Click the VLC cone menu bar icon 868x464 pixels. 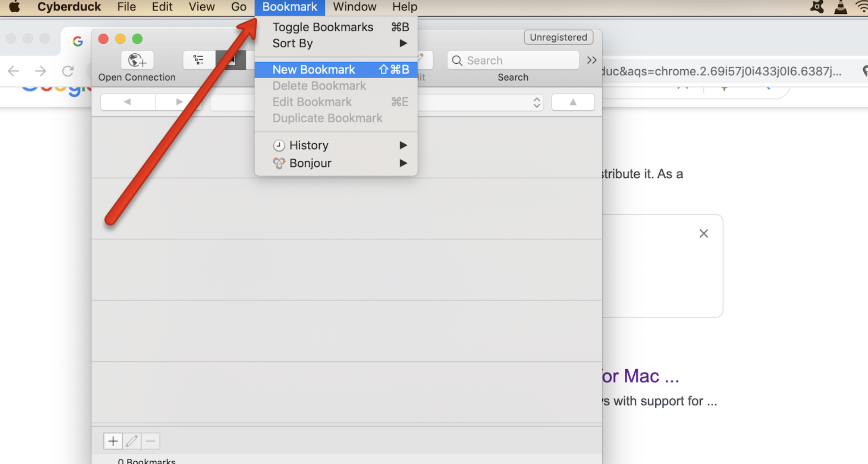click(841, 7)
